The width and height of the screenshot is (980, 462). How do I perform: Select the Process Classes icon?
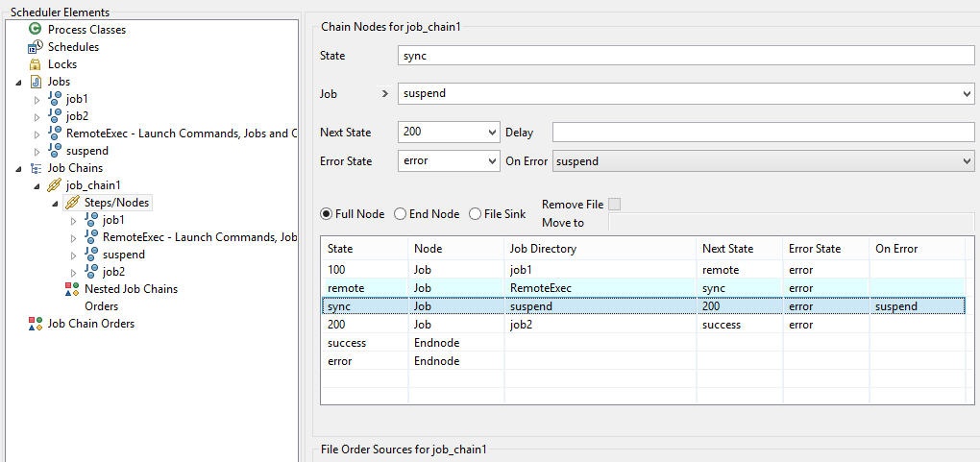36,30
